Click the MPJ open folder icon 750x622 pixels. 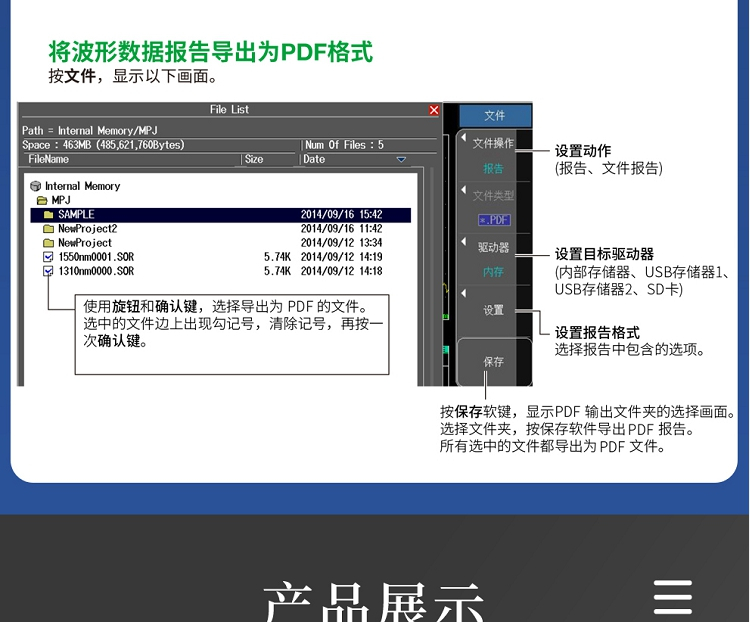click(x=42, y=200)
